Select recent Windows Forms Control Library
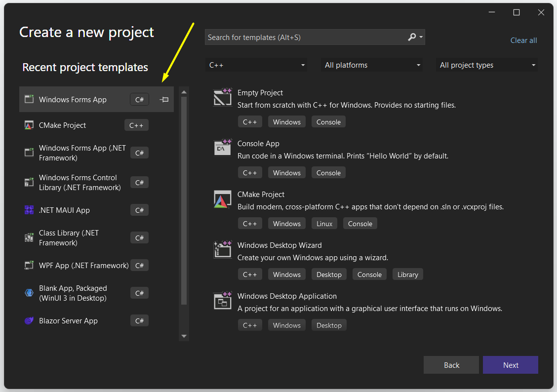557x392 pixels. pyautogui.click(x=96, y=183)
